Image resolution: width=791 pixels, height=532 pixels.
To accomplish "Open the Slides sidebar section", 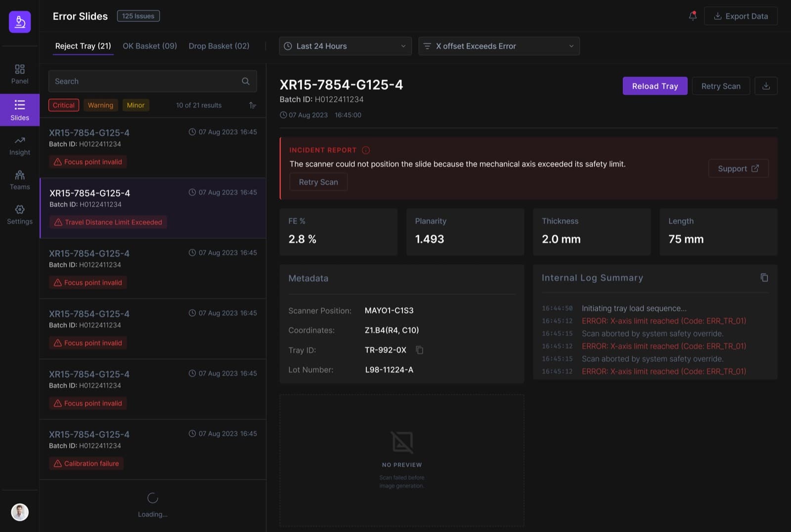I will 20,110.
